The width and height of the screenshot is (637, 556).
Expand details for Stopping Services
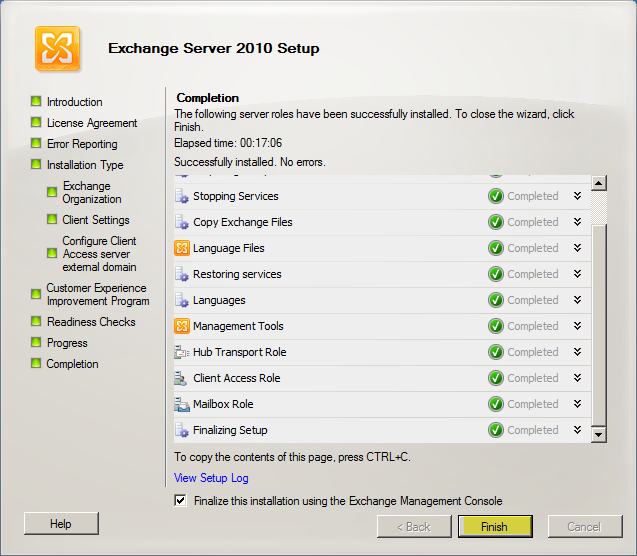point(577,196)
